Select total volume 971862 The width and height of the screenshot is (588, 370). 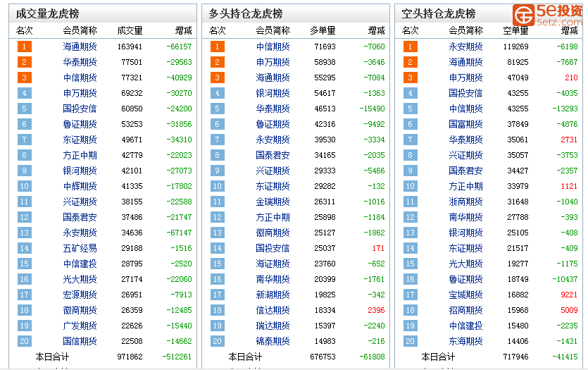point(130,357)
